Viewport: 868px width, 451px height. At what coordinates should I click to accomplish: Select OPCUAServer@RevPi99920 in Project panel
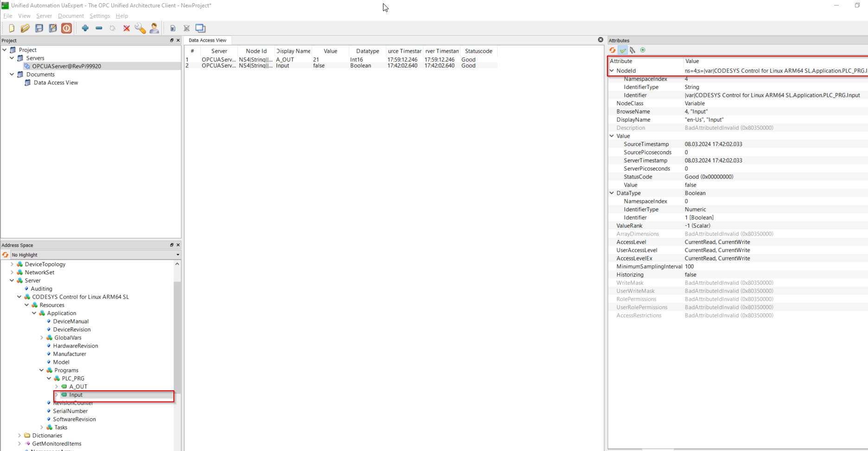tap(66, 66)
